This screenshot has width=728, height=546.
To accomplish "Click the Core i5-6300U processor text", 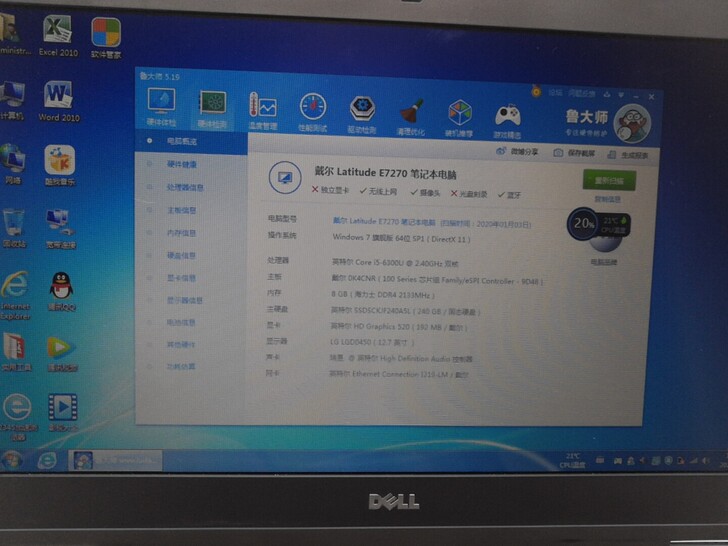I will tap(395, 263).
